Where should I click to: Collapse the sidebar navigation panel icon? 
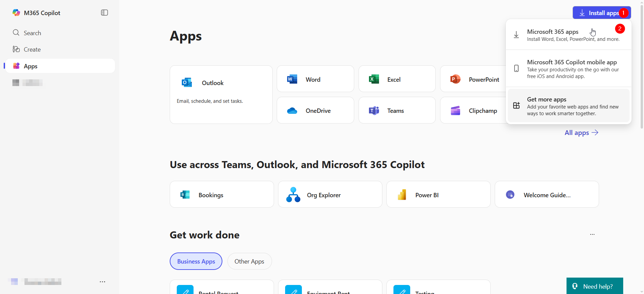[104, 13]
